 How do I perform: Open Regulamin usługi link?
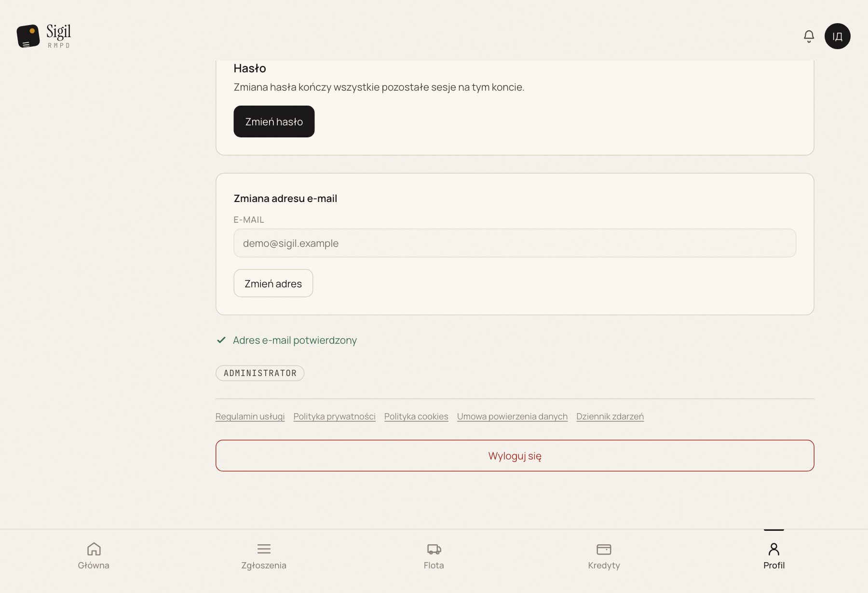(x=250, y=416)
